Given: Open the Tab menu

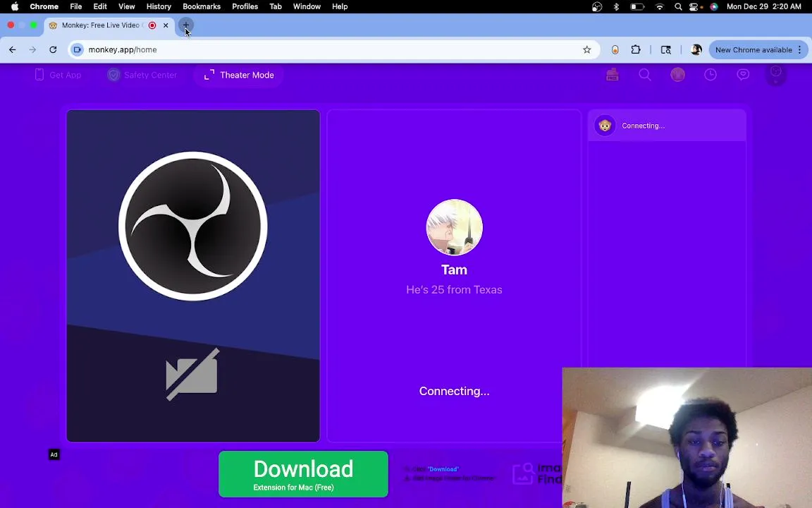Looking at the screenshot, I should click(276, 6).
